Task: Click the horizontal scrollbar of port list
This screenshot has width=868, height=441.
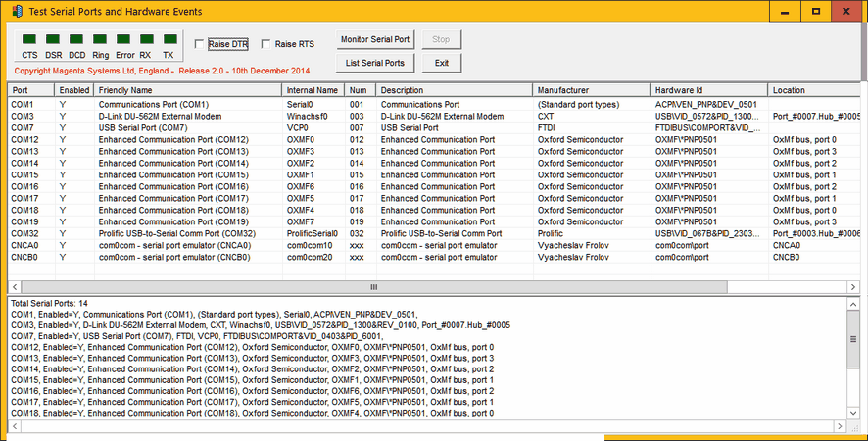Action: pyautogui.click(x=372, y=287)
